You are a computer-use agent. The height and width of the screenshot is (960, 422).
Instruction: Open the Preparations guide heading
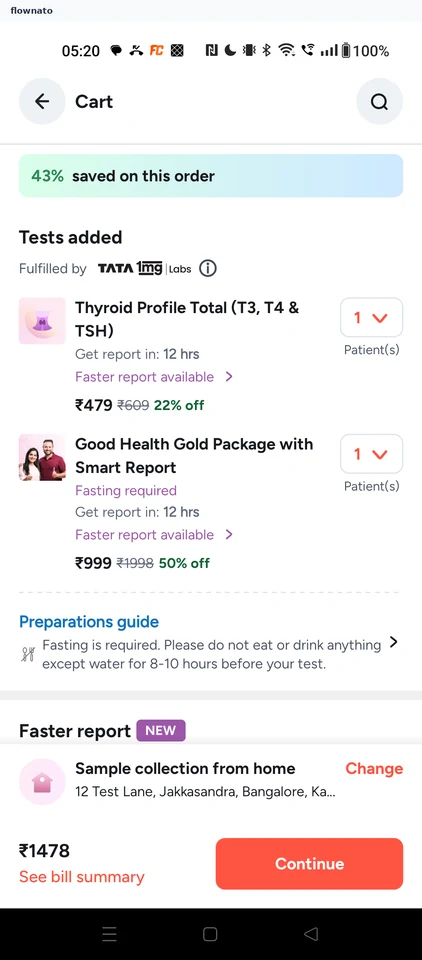click(x=89, y=621)
